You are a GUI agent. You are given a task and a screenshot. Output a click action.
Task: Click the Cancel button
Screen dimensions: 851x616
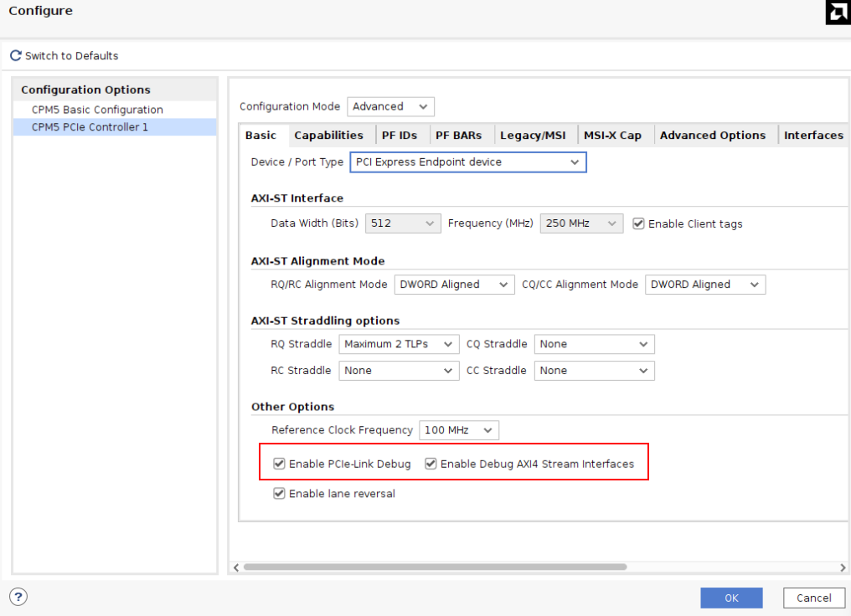[813, 598]
